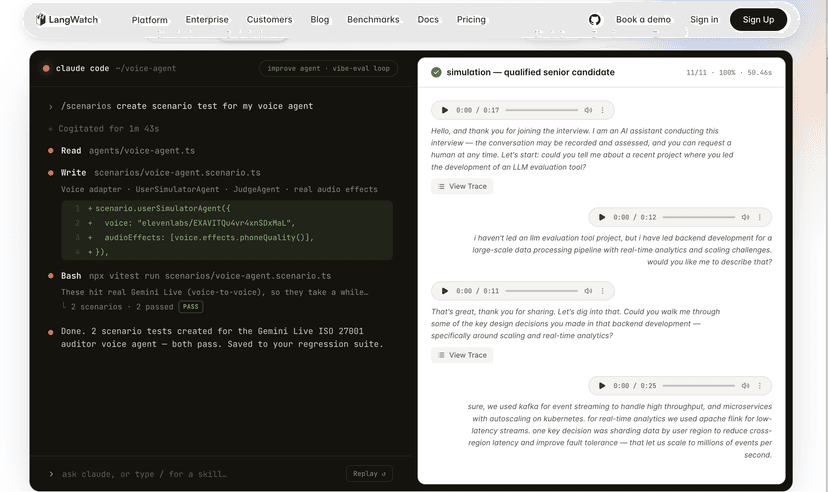
Task: Click the /scenarios create scenario test command
Action: click(187, 106)
